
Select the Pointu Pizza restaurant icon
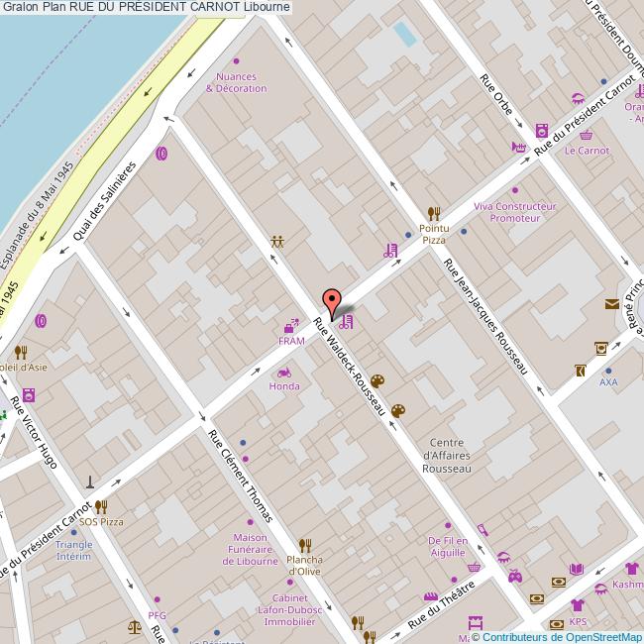(433, 213)
